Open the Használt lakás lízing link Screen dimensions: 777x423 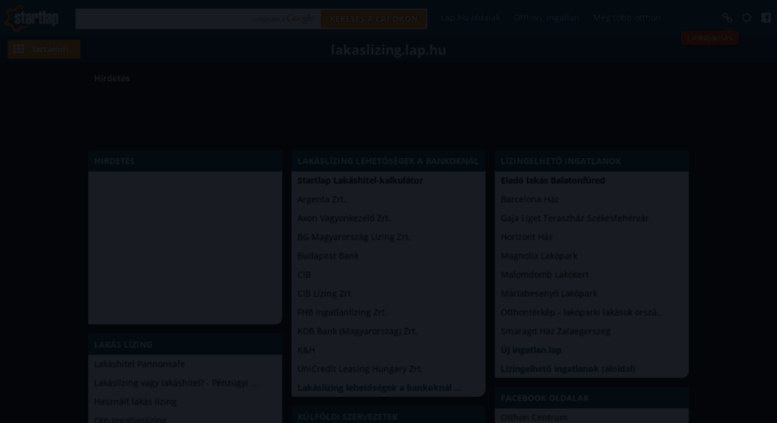pos(135,401)
